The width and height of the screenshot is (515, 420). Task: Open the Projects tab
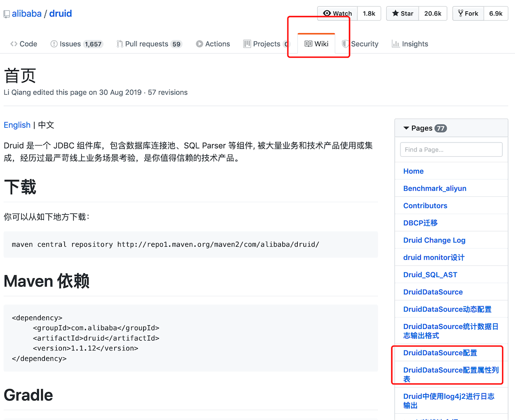266,44
